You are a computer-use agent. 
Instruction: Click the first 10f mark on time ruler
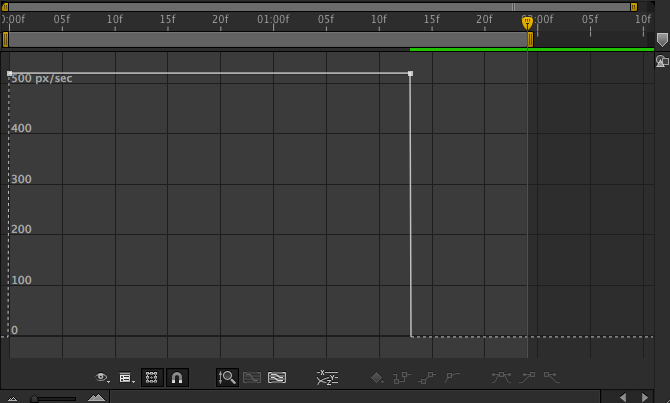[115, 20]
